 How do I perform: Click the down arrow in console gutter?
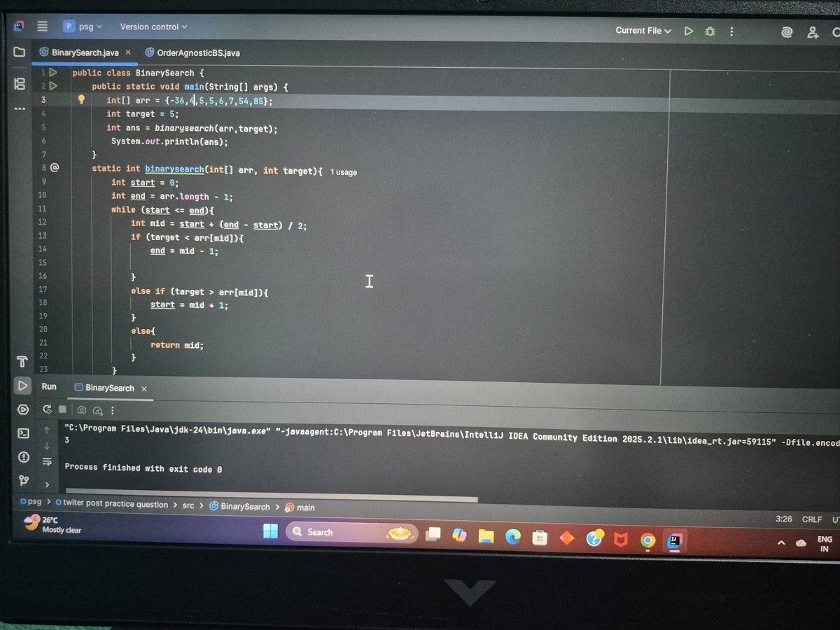point(47,446)
